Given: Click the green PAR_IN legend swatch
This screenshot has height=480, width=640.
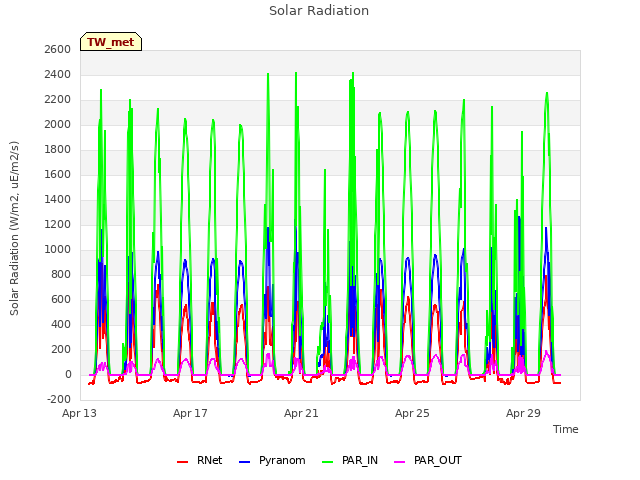Looking at the screenshot, I should pyautogui.click(x=328, y=462).
